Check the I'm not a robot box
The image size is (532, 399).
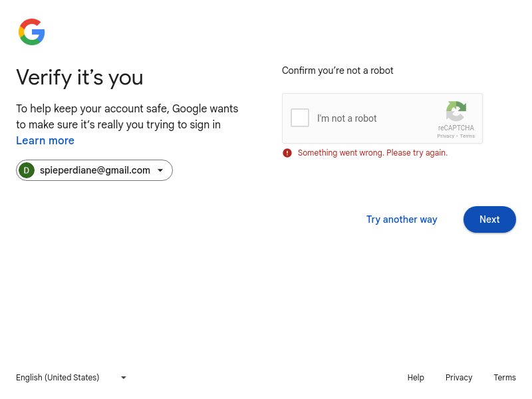(300, 118)
